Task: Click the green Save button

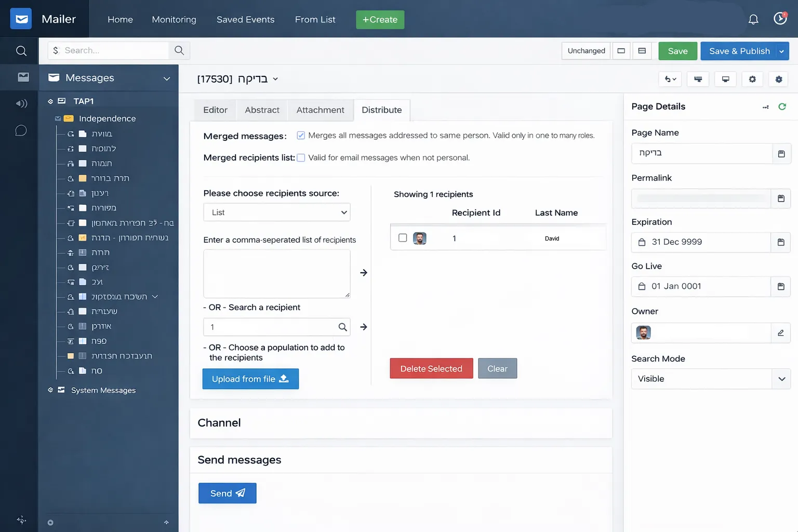Action: tap(678, 51)
